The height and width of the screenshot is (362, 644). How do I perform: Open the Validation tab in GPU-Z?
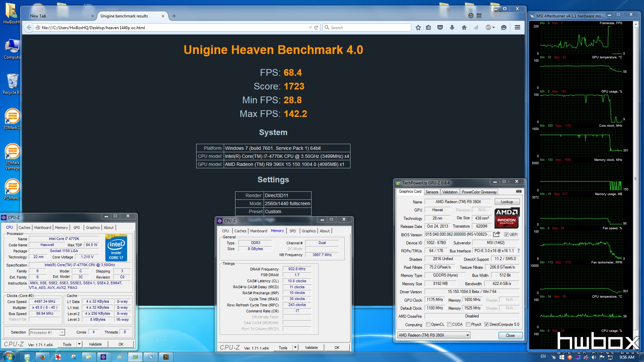[x=450, y=192]
